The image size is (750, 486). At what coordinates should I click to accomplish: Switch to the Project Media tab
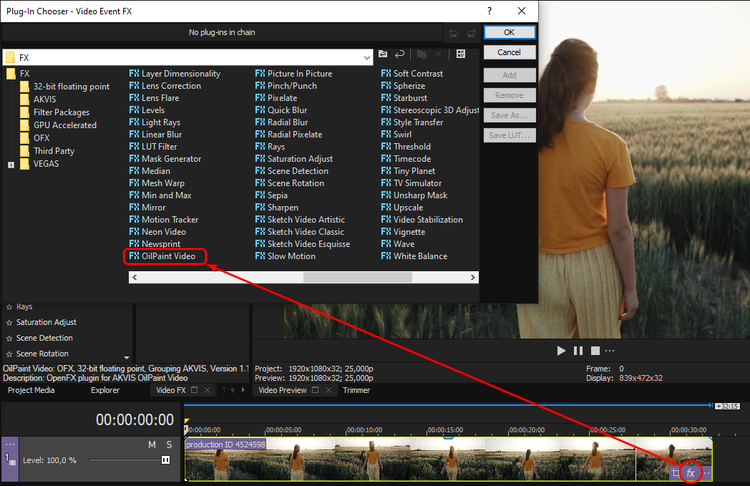tap(31, 390)
